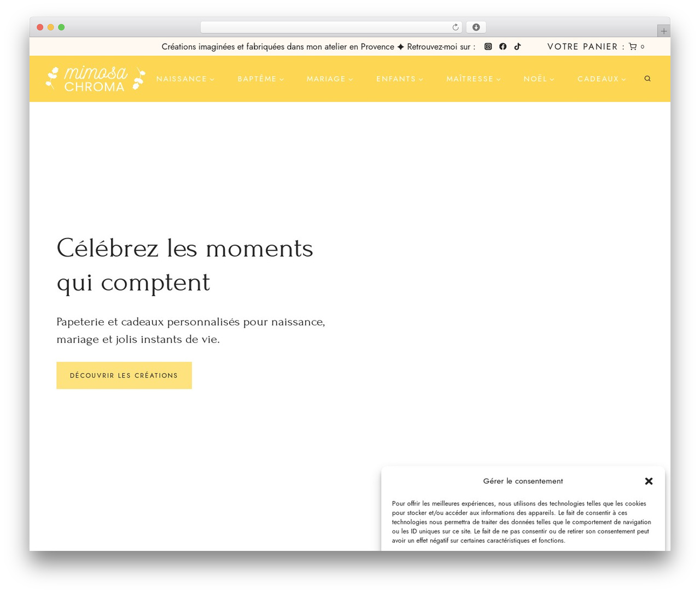Open the Naissance menu item
The width and height of the screenshot is (700, 593).
182,79
